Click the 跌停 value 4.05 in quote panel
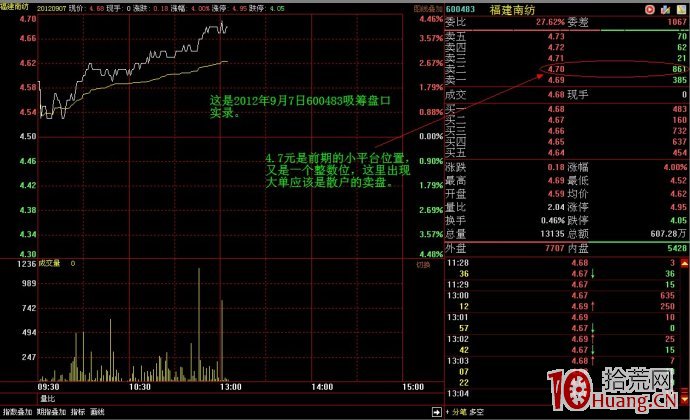This screenshot has width=690, height=420. (x=678, y=221)
